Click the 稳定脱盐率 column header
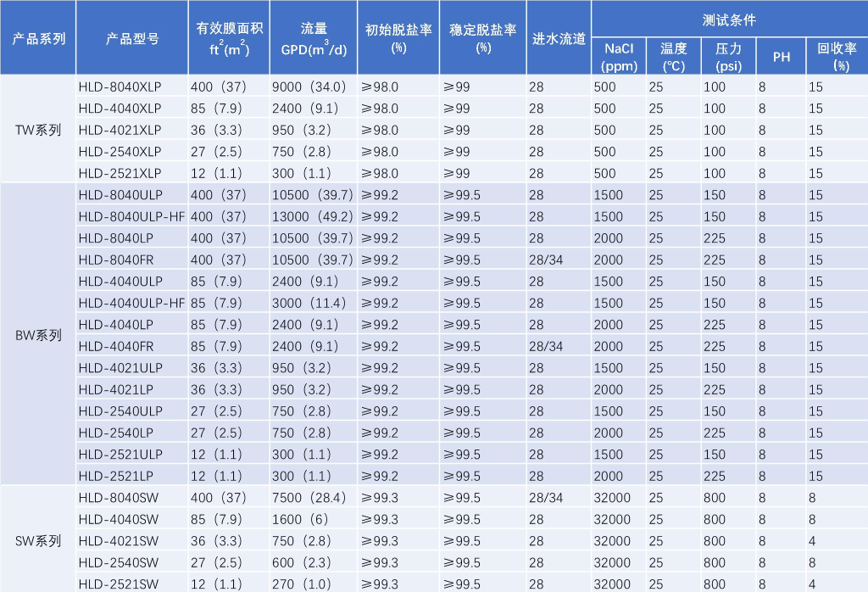The height and width of the screenshot is (592, 868). [x=483, y=38]
